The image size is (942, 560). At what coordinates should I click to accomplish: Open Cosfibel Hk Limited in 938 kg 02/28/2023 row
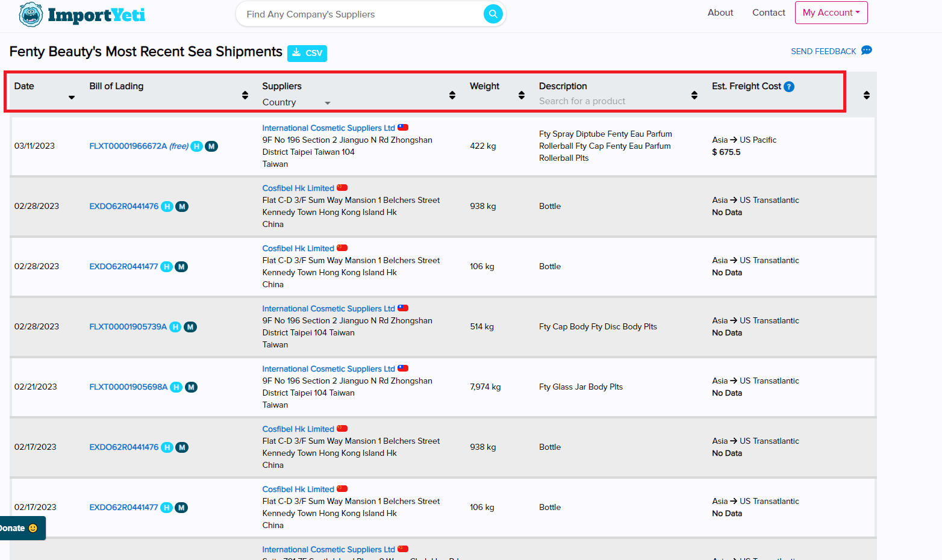[298, 188]
